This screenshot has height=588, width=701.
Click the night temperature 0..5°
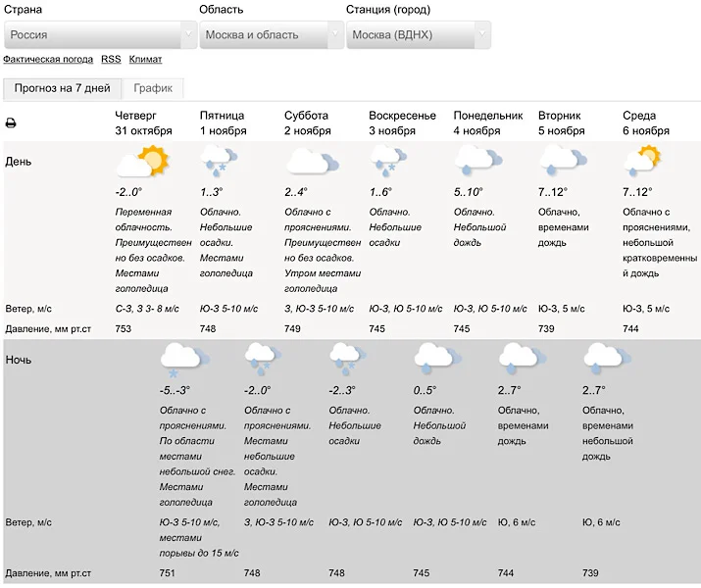[x=425, y=390]
